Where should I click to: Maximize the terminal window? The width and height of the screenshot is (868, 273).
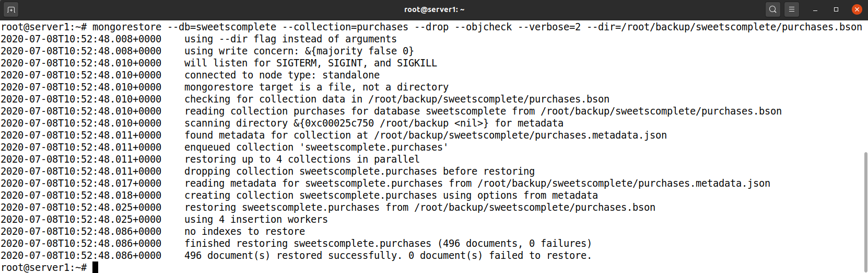tap(836, 9)
